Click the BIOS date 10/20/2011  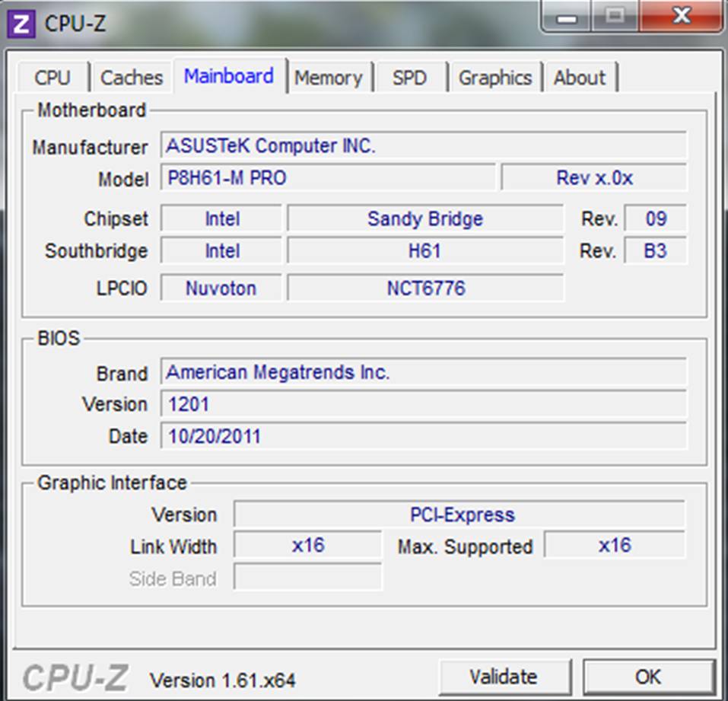click(424, 435)
